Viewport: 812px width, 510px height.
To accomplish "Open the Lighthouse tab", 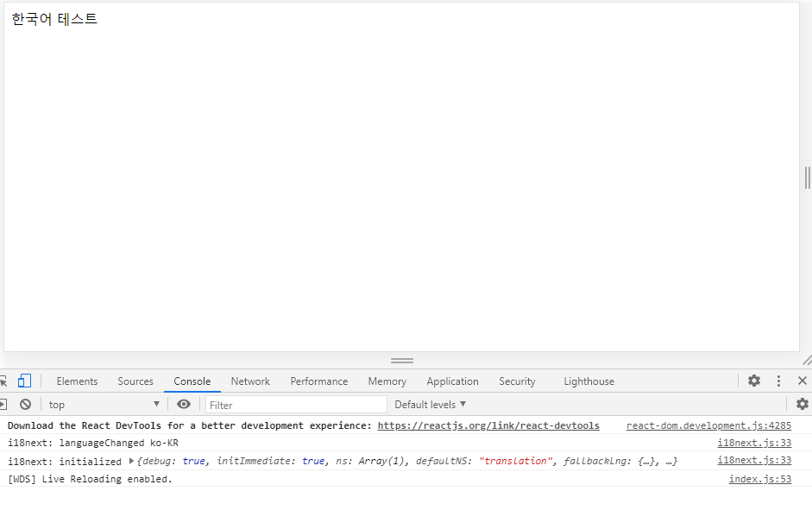I will pos(589,381).
